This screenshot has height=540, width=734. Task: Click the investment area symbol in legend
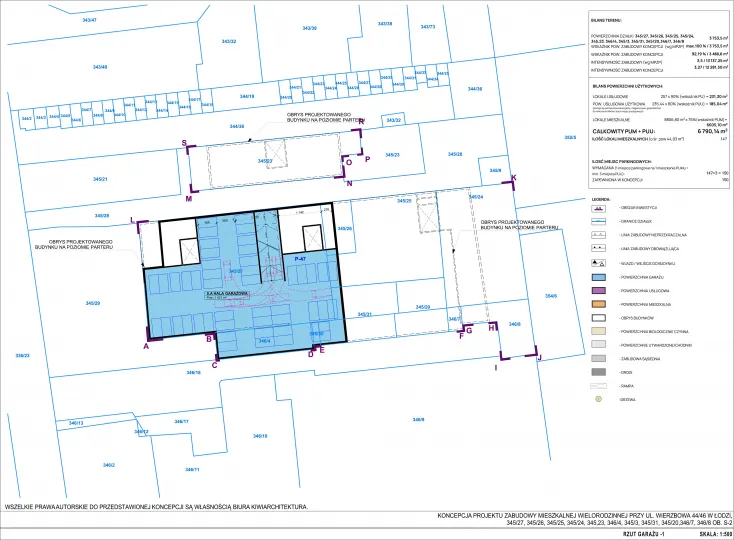click(x=600, y=206)
